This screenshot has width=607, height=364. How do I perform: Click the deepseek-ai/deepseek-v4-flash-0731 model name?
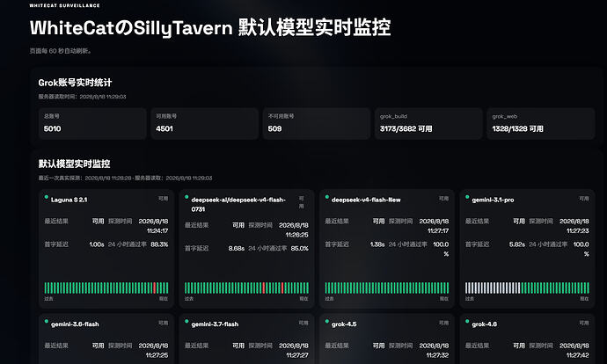[238, 204]
